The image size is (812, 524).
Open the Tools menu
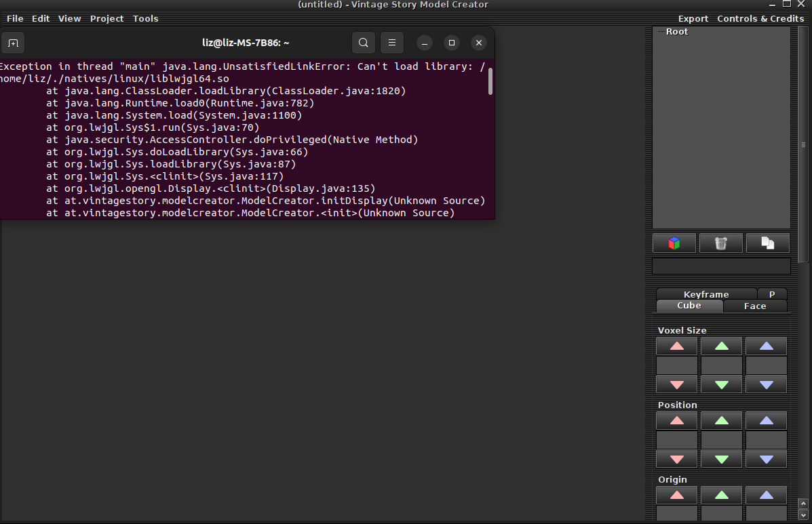point(145,19)
